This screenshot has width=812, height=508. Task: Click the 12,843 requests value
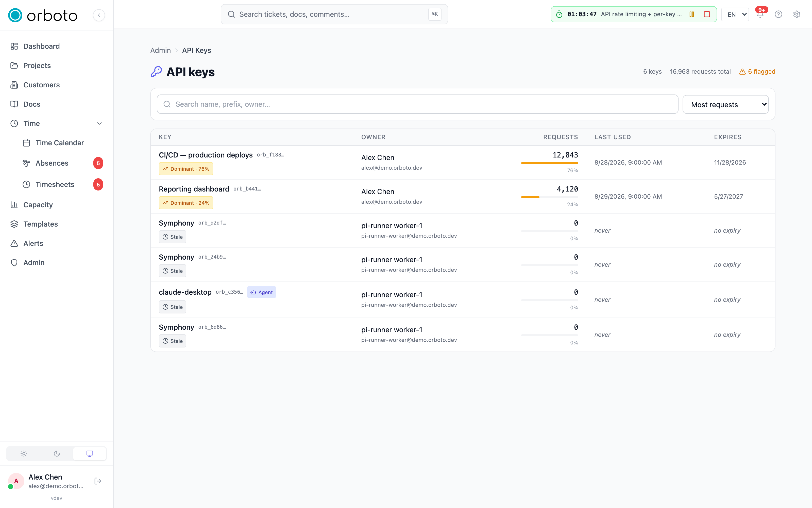tap(565, 155)
